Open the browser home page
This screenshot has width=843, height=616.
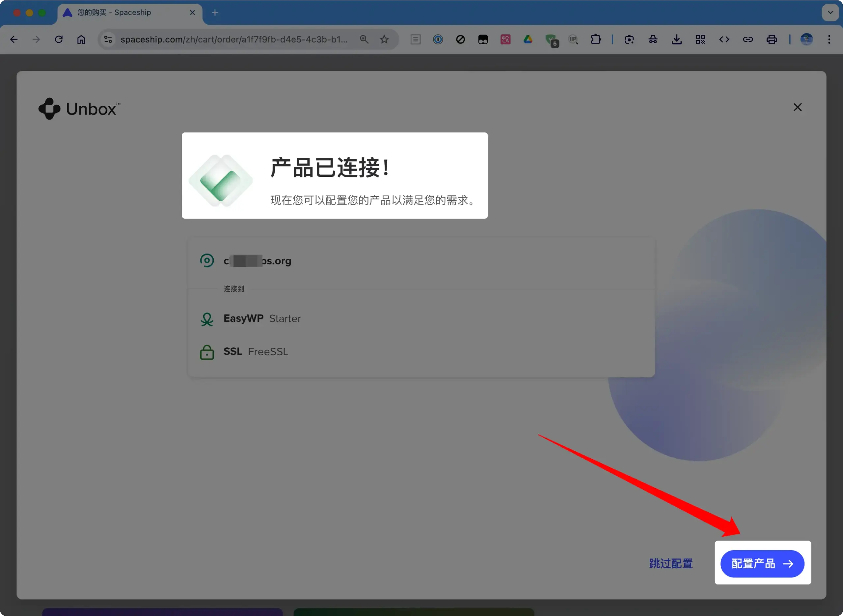coord(81,40)
